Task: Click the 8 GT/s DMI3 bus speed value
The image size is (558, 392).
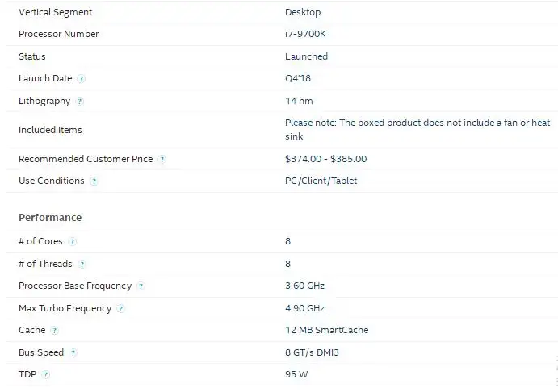Action: (x=312, y=352)
